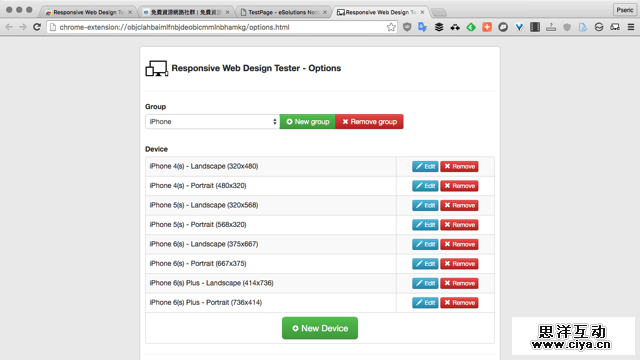Click the black dots cluster extension icon
This screenshot has width=640, height=360.
455,27
